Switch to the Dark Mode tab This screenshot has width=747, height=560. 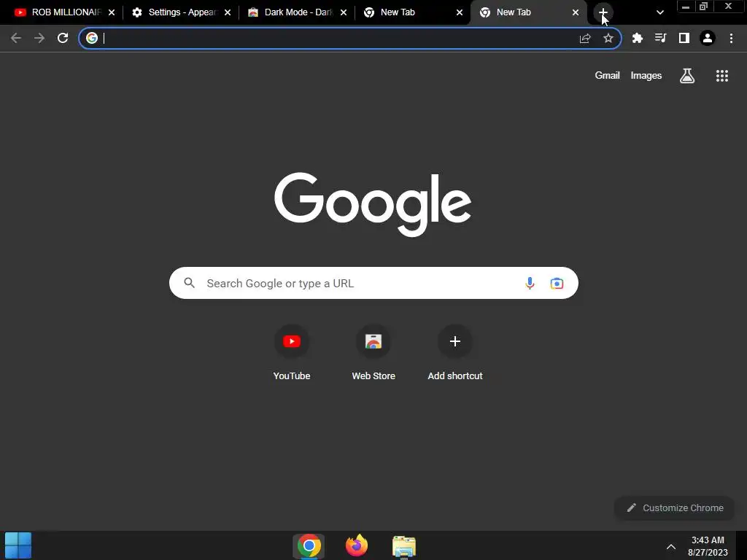point(297,12)
